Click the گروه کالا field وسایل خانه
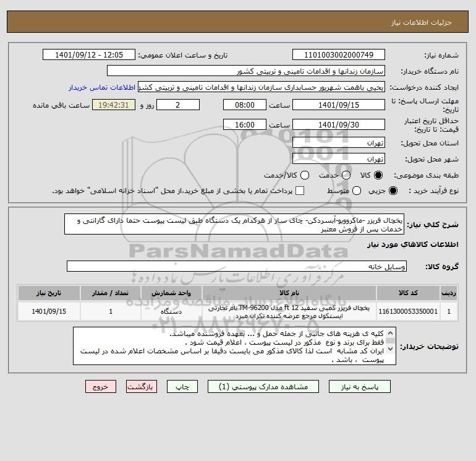476x461 pixels. click(x=237, y=266)
